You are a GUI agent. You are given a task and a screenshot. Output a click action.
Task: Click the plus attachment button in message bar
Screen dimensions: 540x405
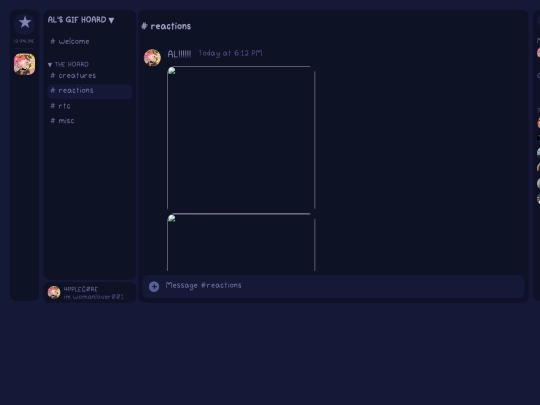(154, 286)
